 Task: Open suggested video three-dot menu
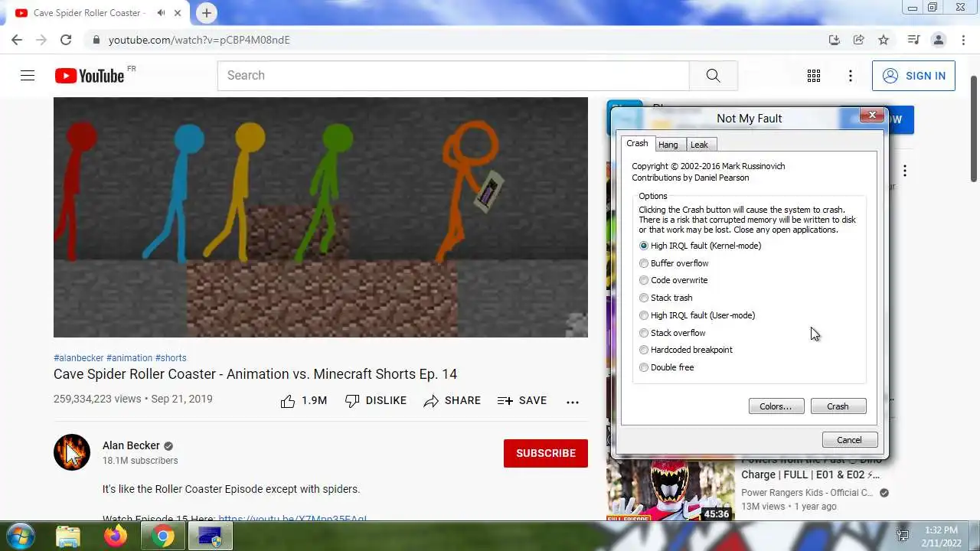[904, 171]
